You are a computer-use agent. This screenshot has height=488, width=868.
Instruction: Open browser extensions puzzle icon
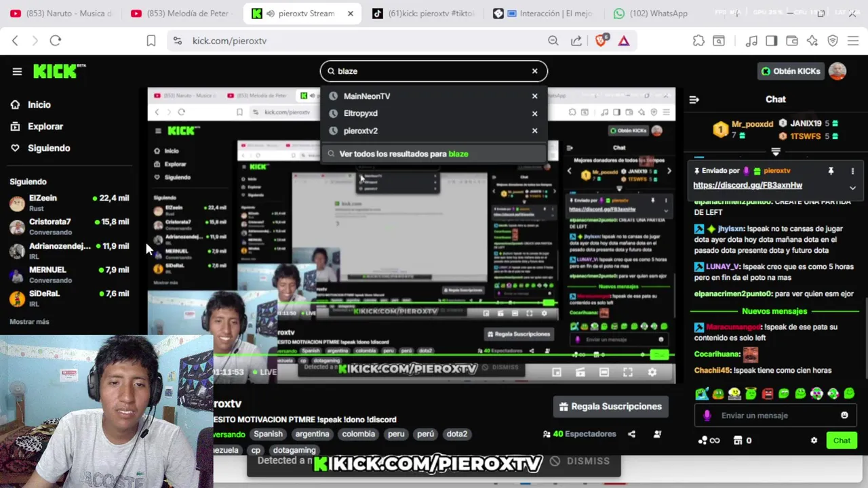tap(698, 41)
